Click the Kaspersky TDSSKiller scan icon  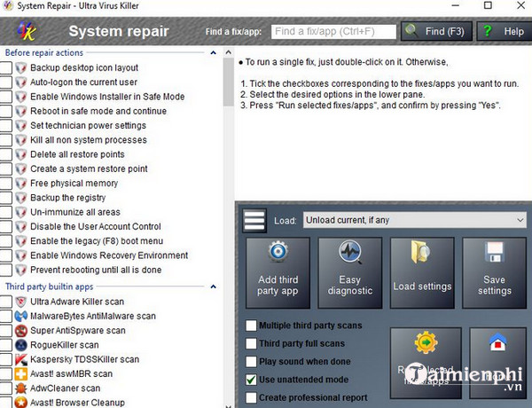click(x=21, y=359)
